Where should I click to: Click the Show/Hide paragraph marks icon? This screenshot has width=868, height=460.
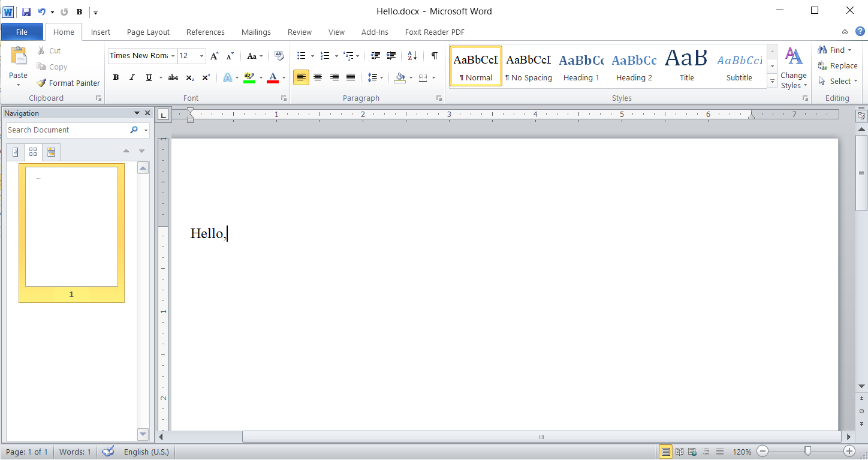[434, 56]
